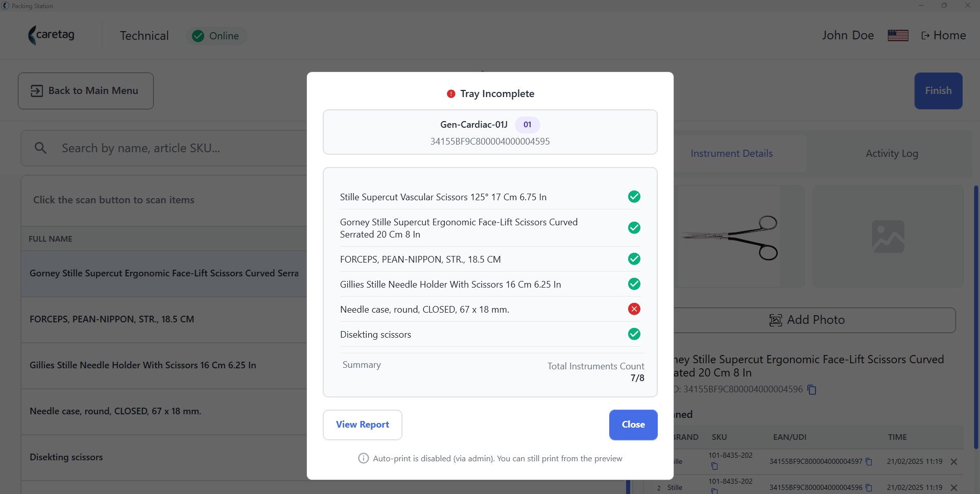Click the Gen-Cardiac-01J tray name
Screen dimensions: 980x494
pos(474,125)
